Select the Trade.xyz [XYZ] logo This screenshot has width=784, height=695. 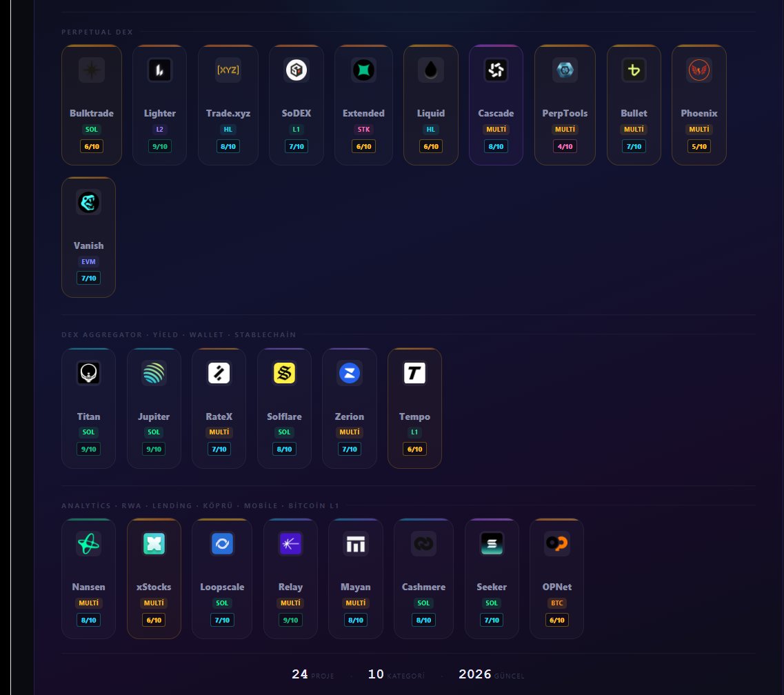pos(228,70)
